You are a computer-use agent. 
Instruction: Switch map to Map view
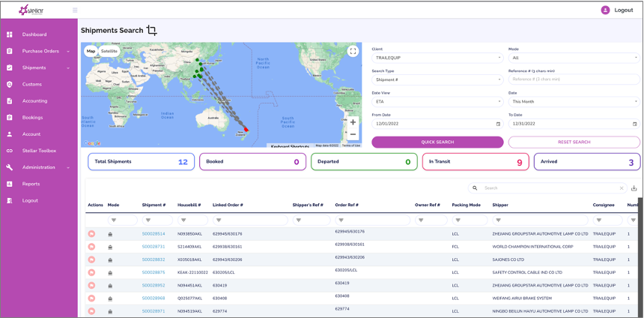point(91,51)
